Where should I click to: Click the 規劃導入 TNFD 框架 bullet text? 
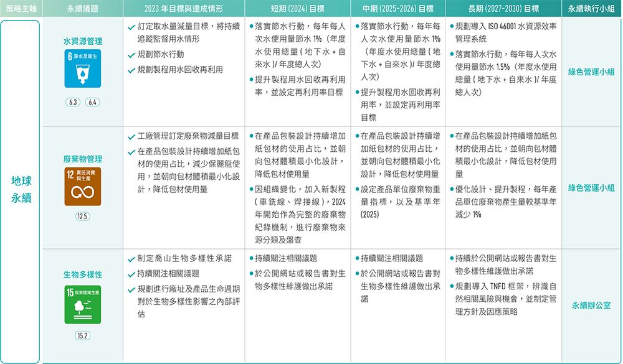tap(505, 286)
